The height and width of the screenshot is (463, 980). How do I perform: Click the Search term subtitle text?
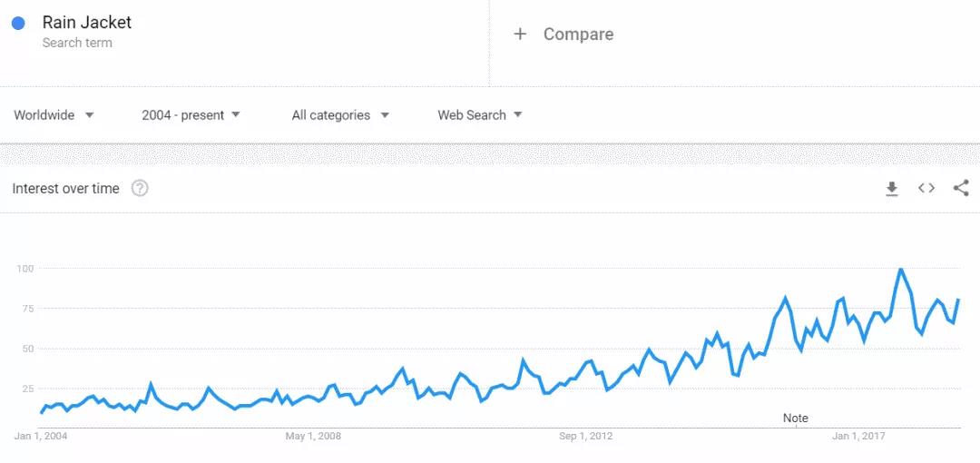(77, 43)
